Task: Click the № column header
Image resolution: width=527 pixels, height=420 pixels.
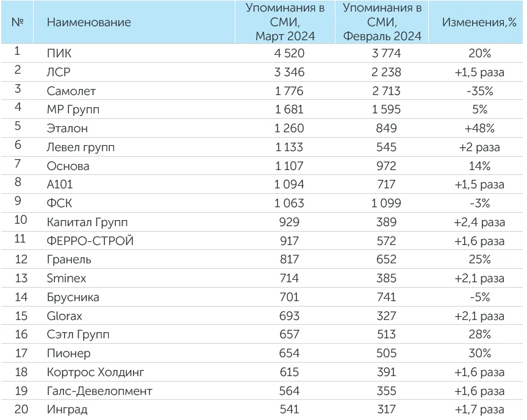Action: point(18,23)
